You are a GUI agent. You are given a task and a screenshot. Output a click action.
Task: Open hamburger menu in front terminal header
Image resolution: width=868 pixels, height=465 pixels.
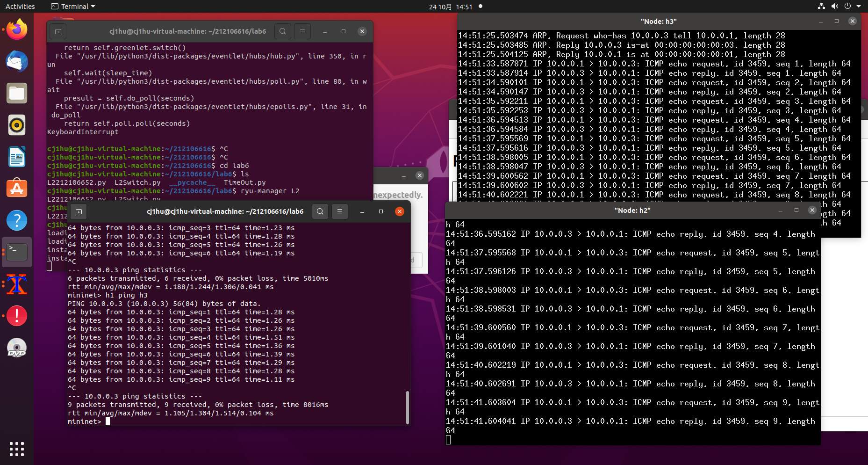point(340,211)
